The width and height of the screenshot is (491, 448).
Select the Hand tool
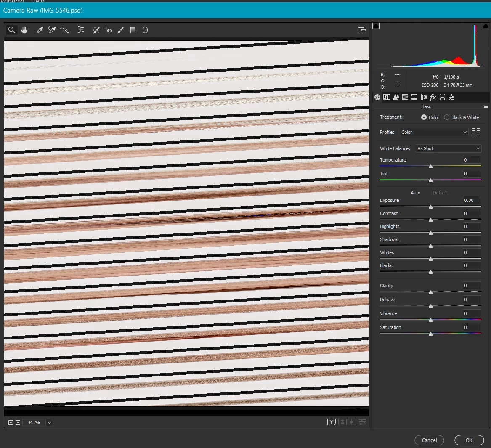point(24,30)
